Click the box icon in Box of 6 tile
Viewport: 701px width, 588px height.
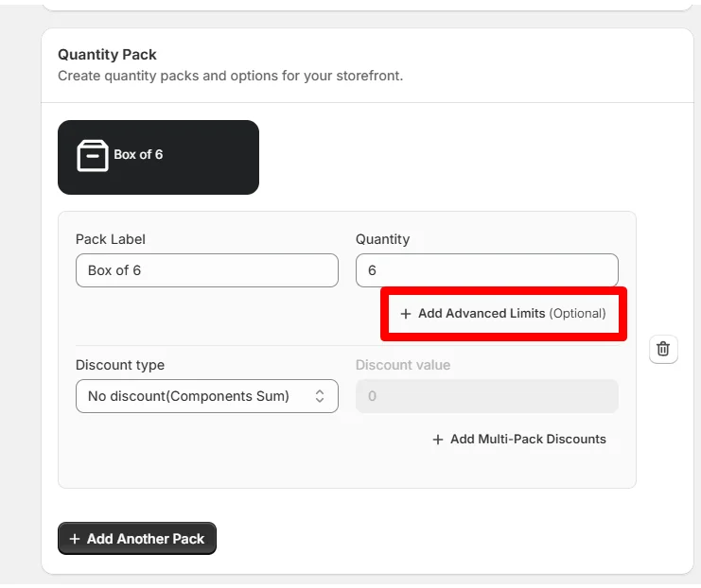point(93,155)
